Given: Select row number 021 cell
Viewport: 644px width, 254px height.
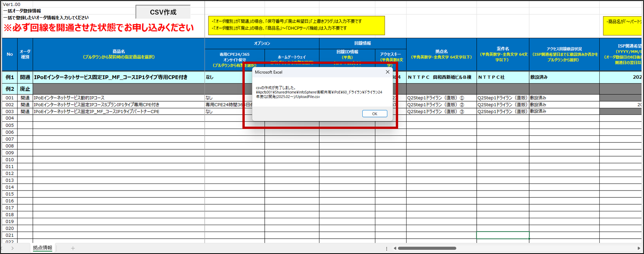Looking at the screenshot, I should point(10,235).
